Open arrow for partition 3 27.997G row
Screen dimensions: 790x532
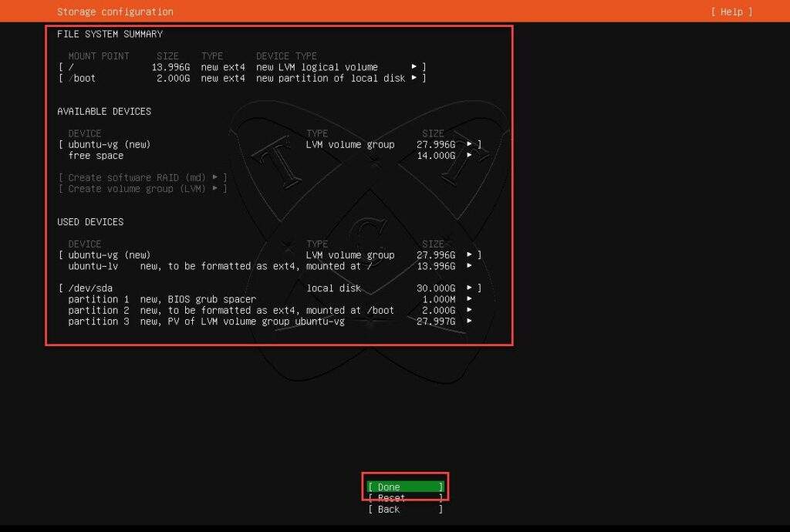click(470, 321)
